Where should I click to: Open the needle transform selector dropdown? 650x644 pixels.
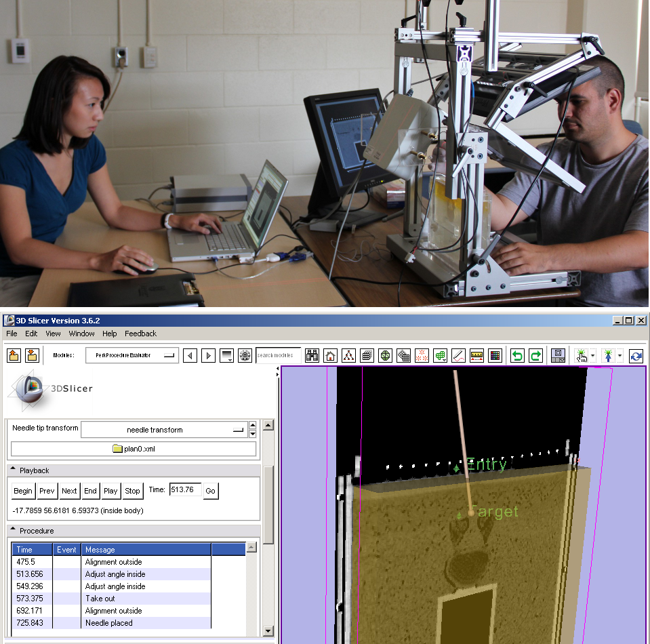pyautogui.click(x=163, y=430)
